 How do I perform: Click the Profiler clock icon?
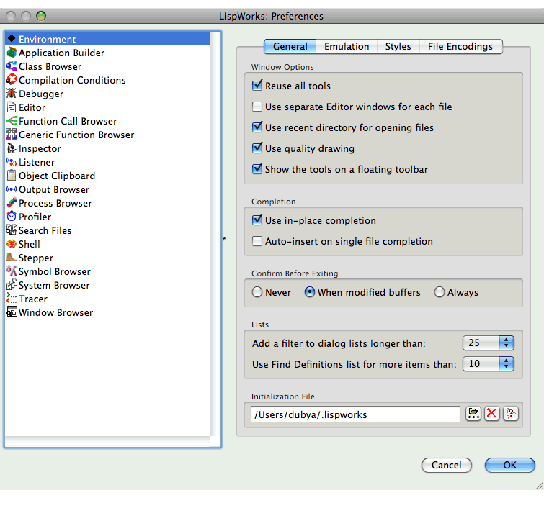tap(11, 216)
